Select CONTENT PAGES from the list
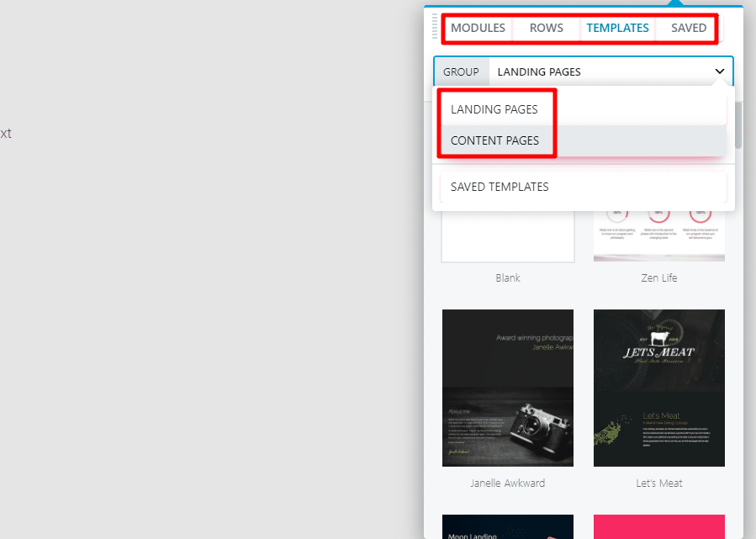Image resolution: width=756 pixels, height=539 pixels. [x=496, y=140]
